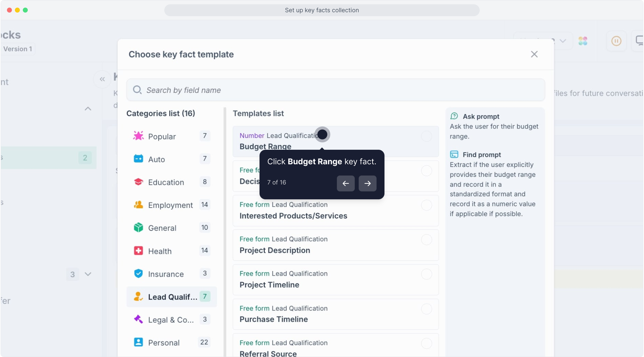
Task: Click the Health category cross icon
Action: pyautogui.click(x=138, y=251)
